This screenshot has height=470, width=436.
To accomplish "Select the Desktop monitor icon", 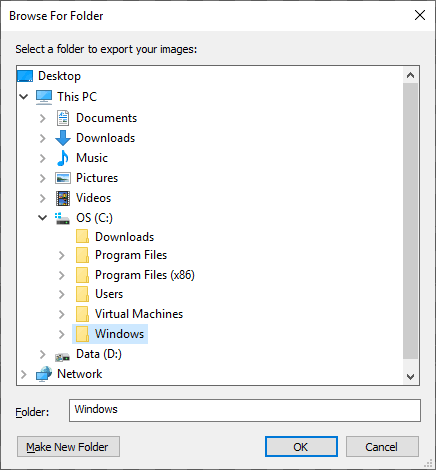I will 25,76.
